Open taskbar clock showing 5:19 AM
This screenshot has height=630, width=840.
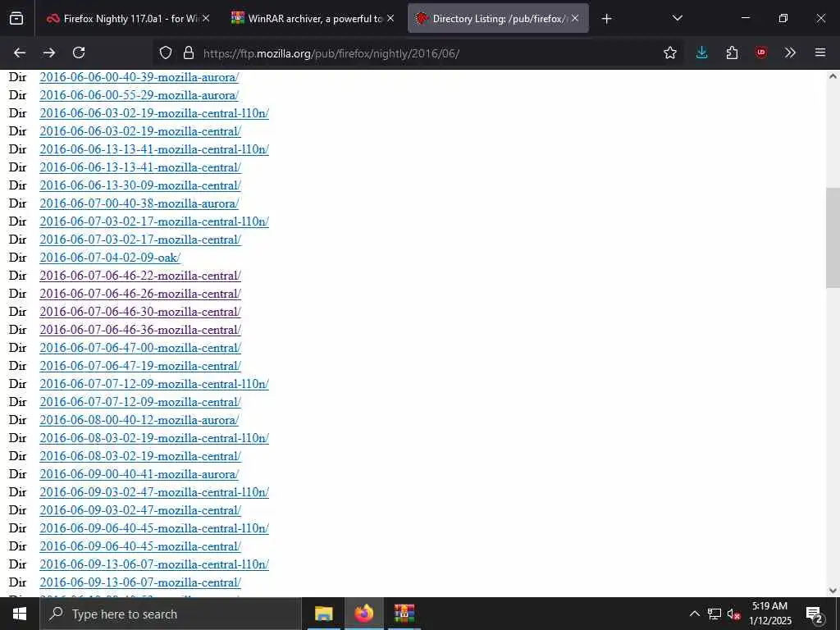[x=769, y=614]
